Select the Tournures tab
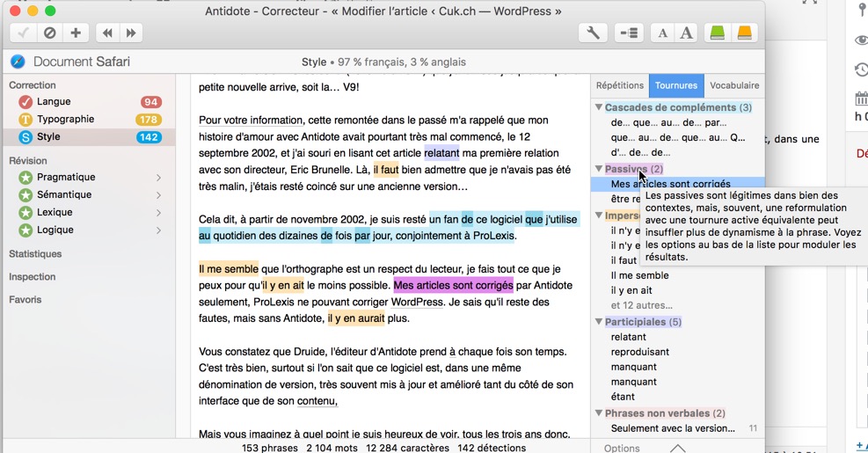This screenshot has width=868, height=453. (x=676, y=85)
